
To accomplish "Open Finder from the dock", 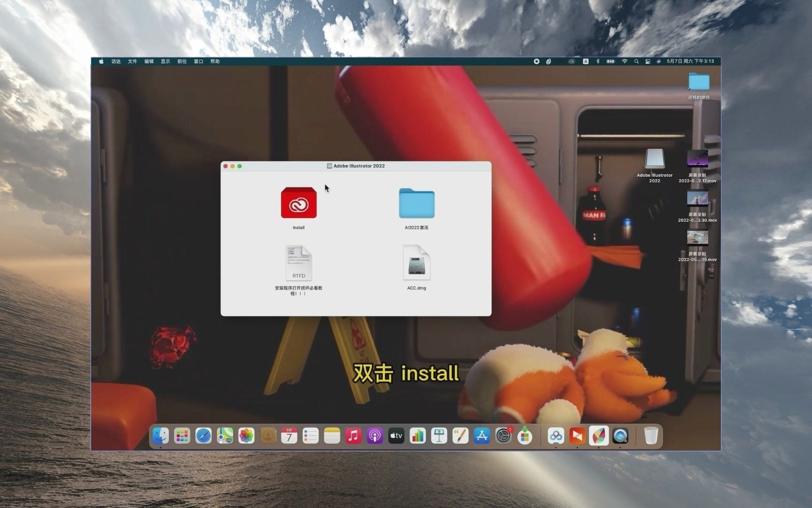I will click(161, 436).
